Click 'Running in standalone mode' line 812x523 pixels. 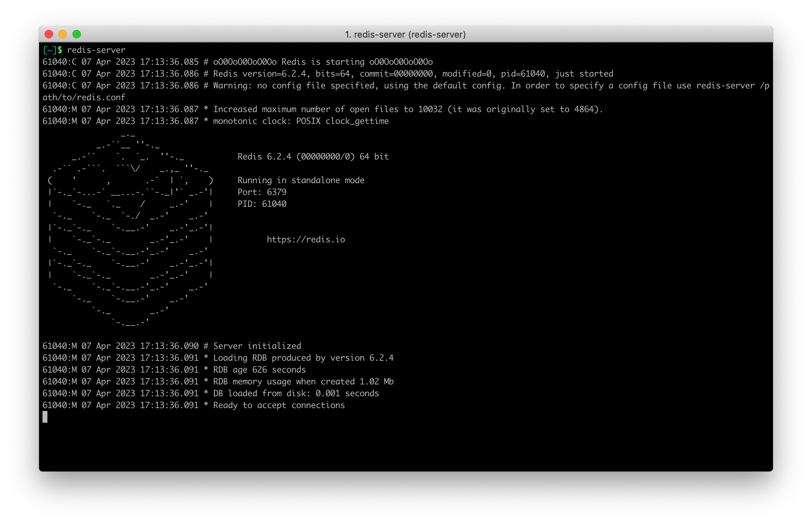point(301,180)
